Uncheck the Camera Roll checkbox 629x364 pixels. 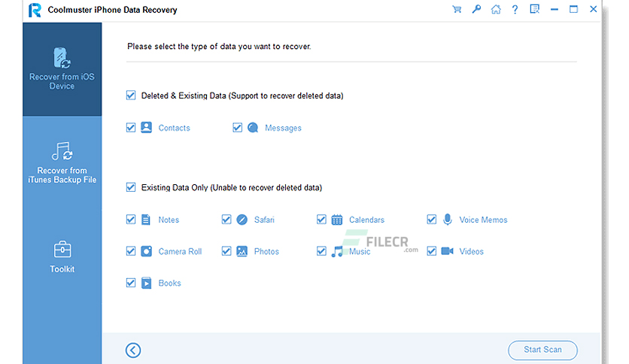131,251
